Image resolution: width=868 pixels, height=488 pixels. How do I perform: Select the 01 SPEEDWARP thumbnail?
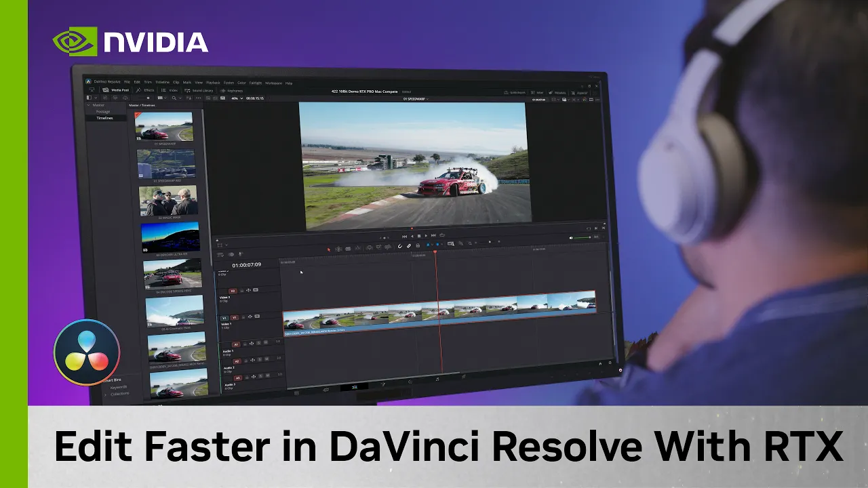(x=164, y=127)
